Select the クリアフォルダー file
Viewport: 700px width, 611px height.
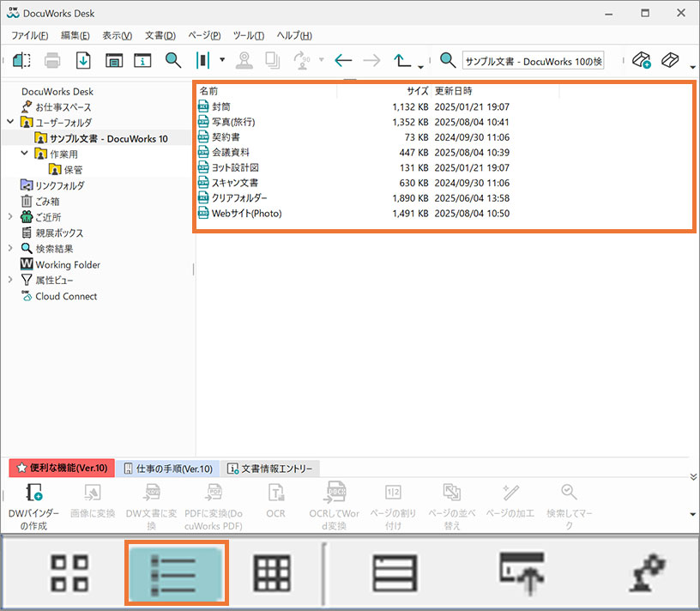pyautogui.click(x=232, y=198)
